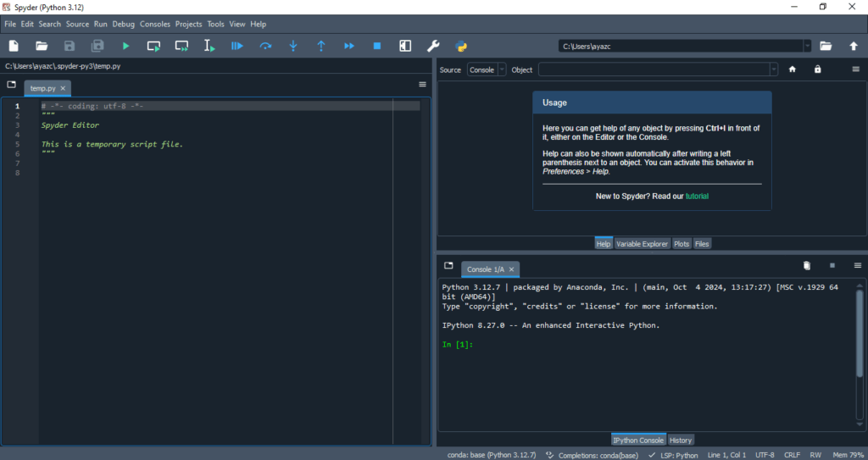The image size is (868, 460).
Task: Browse for a working directory
Action: (826, 46)
